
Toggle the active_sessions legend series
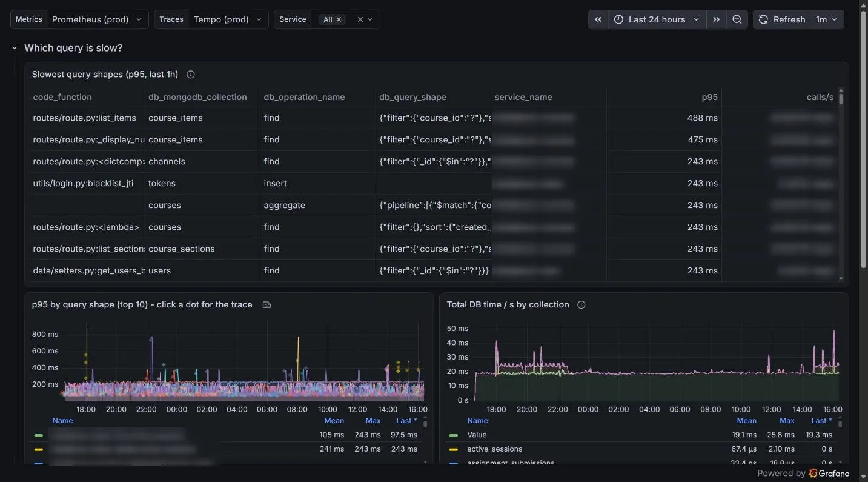click(494, 449)
